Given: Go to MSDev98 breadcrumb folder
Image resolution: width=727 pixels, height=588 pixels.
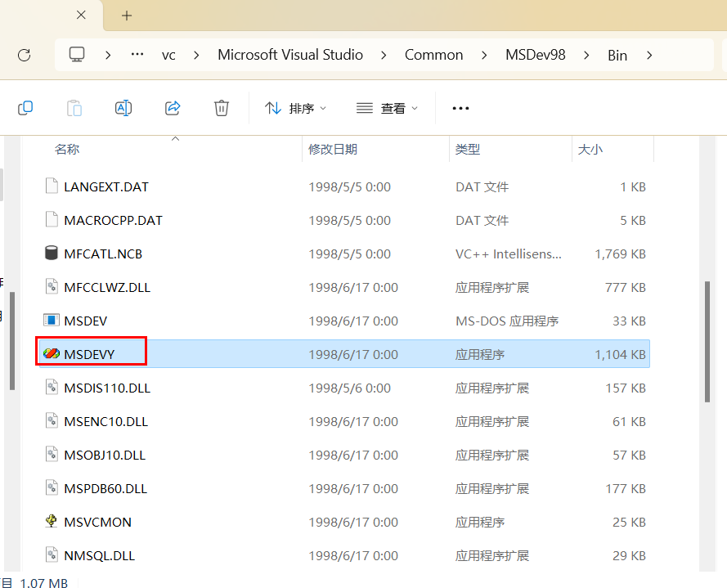Looking at the screenshot, I should (536, 55).
